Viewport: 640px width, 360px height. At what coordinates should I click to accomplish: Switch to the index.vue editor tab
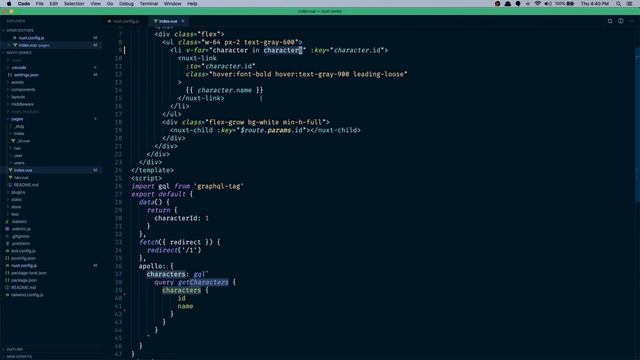[168, 21]
